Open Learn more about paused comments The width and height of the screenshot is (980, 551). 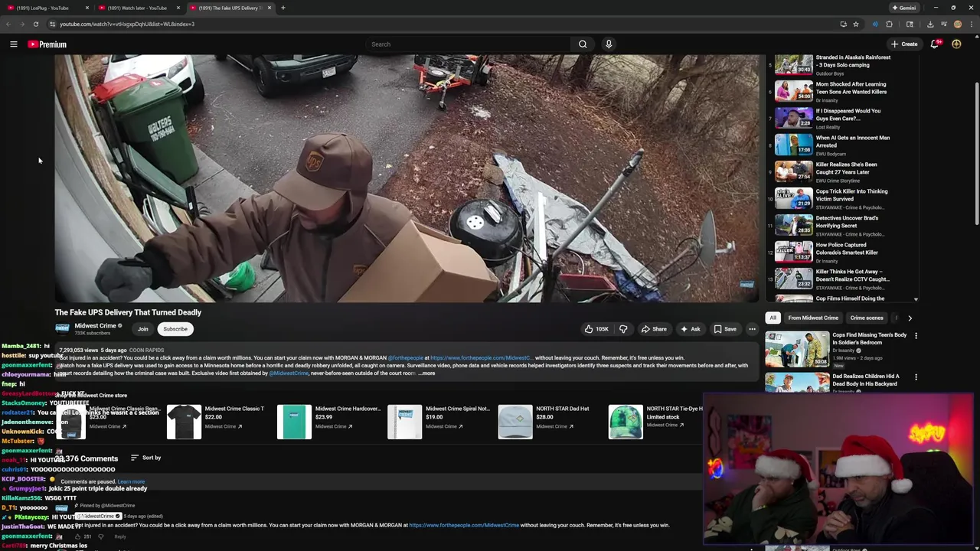(131, 481)
